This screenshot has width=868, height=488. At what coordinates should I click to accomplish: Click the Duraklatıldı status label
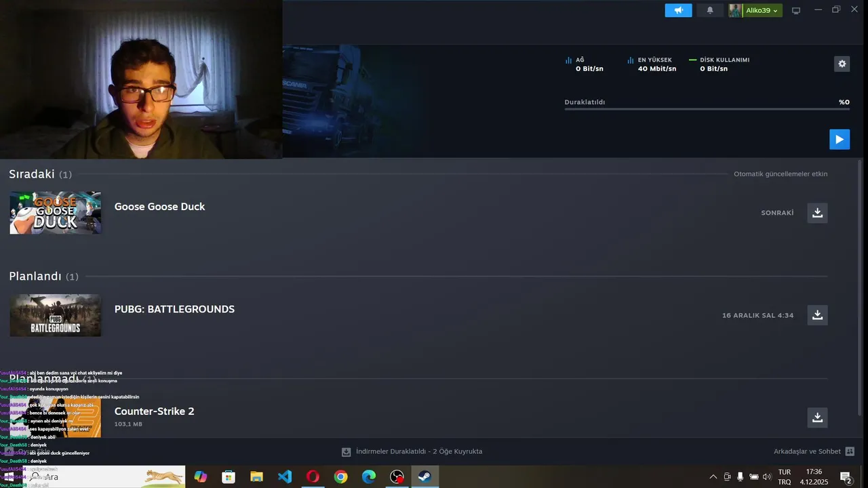[585, 102]
